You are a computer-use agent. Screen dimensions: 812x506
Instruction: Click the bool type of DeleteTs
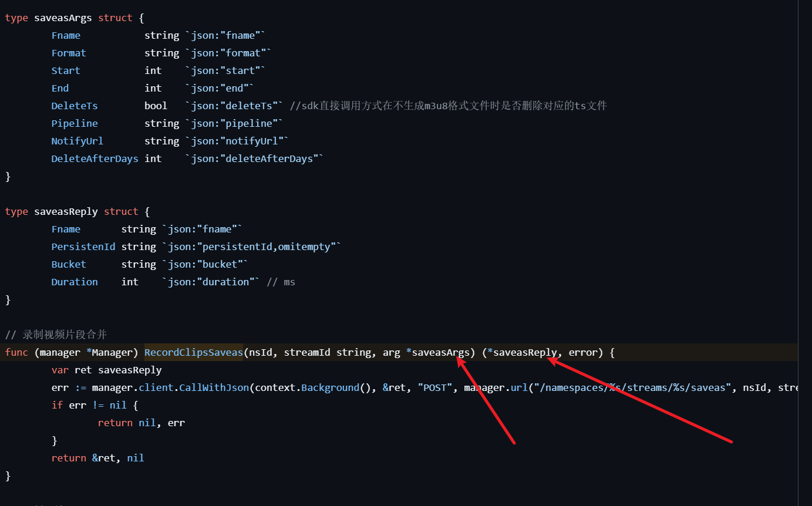(156, 106)
